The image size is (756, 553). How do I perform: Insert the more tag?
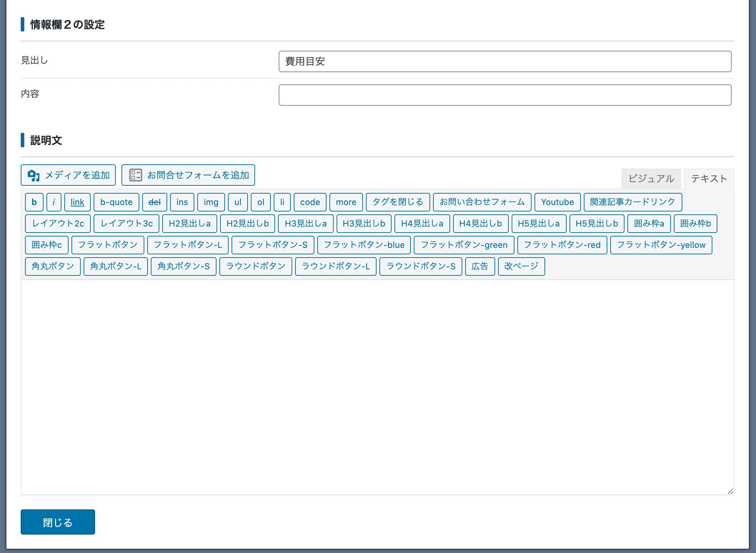[346, 202]
